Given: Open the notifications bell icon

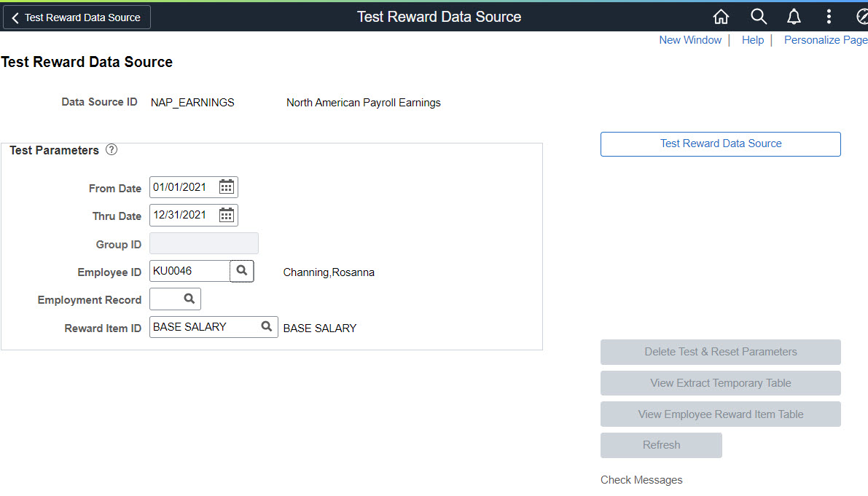Looking at the screenshot, I should [794, 17].
